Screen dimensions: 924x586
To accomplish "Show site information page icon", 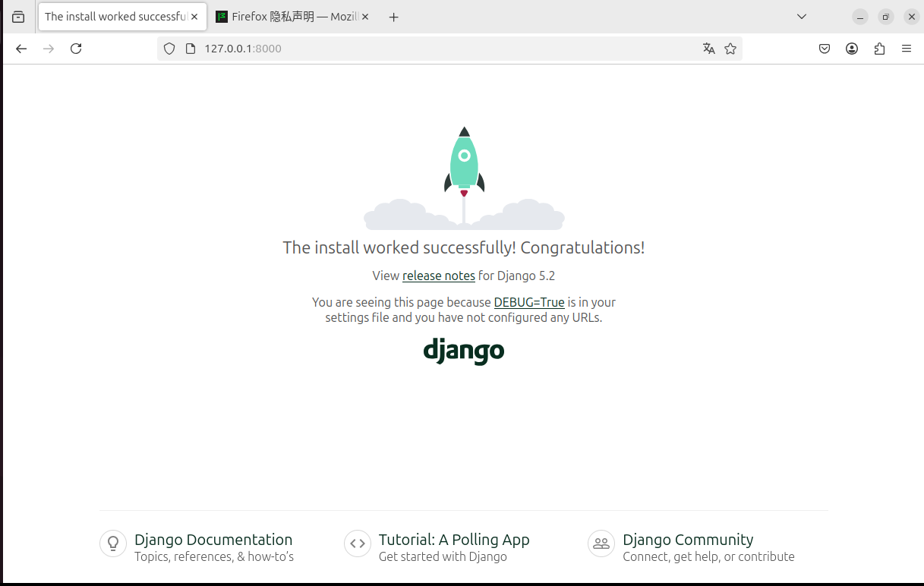I will pos(191,49).
